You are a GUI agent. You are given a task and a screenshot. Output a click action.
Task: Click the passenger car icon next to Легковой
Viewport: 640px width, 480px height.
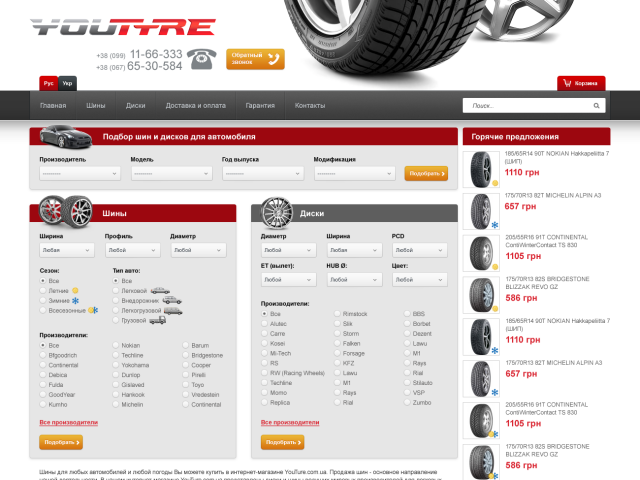(x=160, y=291)
